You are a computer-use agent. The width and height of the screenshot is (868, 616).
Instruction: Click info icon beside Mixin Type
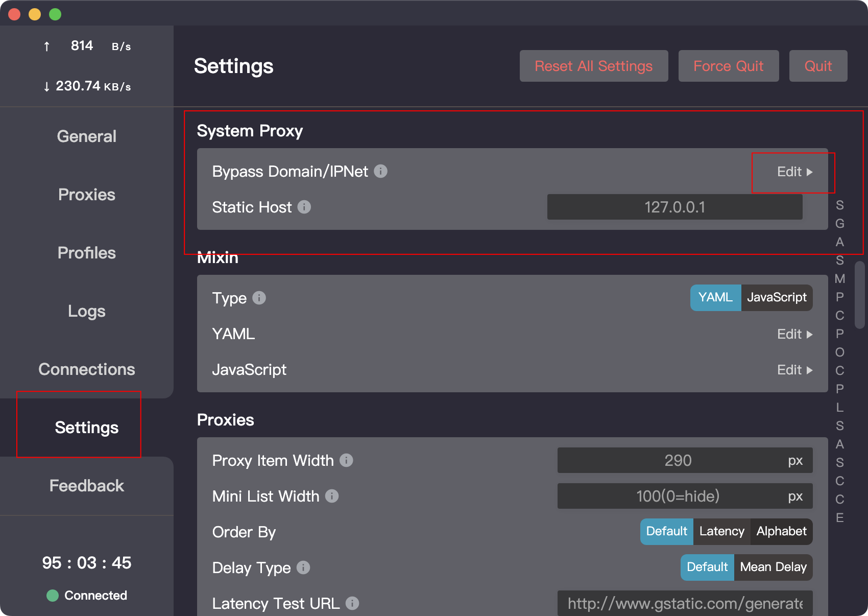coord(259,298)
